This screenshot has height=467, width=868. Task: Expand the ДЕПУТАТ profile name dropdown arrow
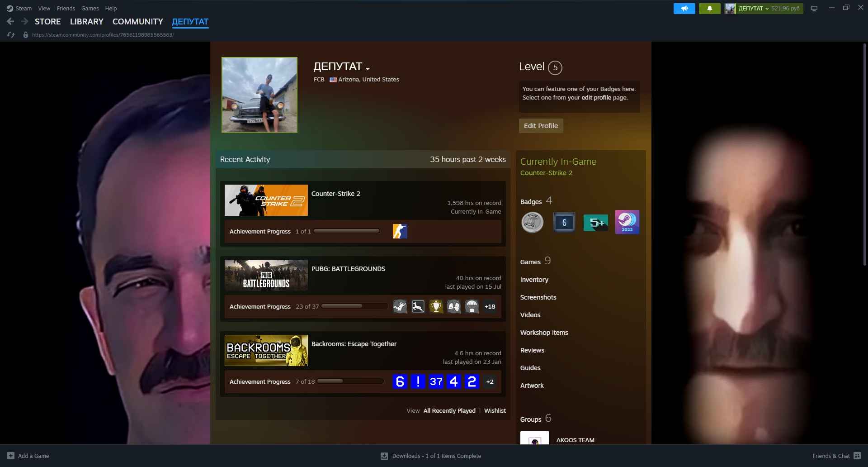[368, 69]
